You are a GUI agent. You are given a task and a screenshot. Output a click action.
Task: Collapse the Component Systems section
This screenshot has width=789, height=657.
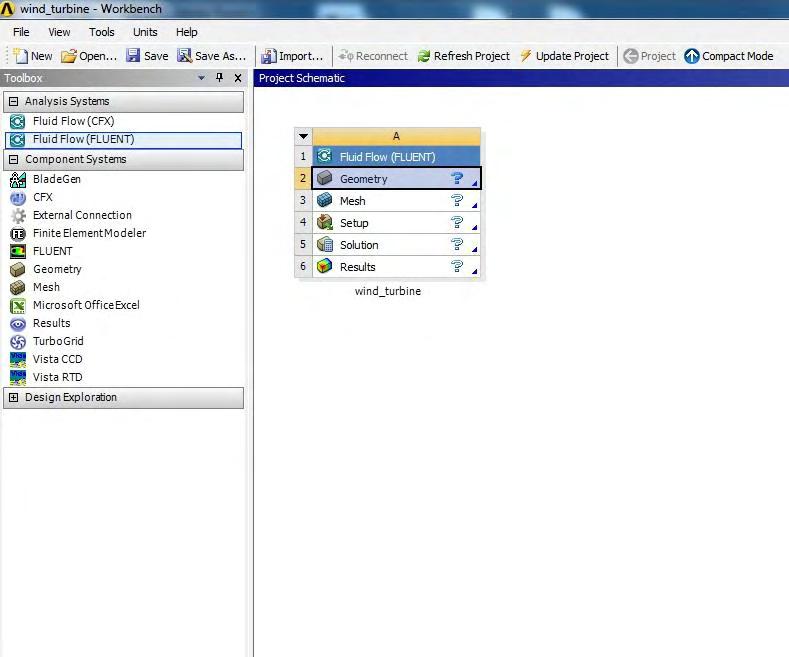[14, 159]
